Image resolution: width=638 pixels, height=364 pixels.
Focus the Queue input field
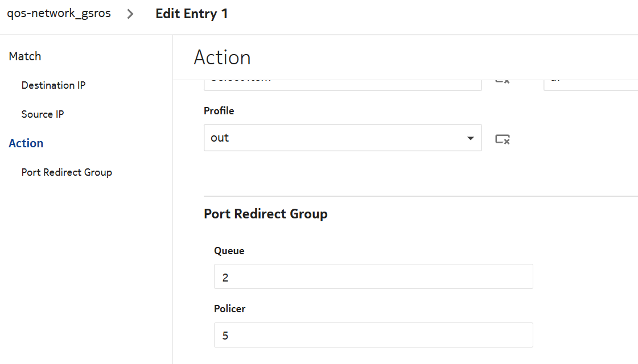click(373, 276)
